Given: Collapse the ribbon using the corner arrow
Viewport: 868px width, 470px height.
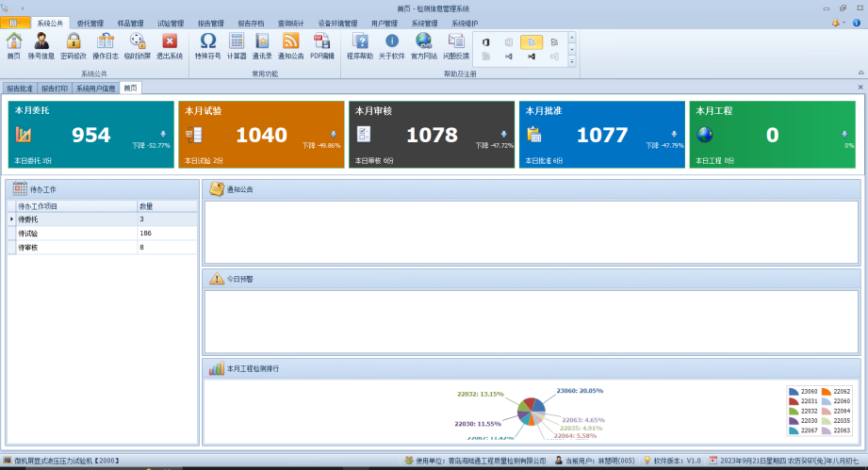Looking at the screenshot, I should click(860, 72).
